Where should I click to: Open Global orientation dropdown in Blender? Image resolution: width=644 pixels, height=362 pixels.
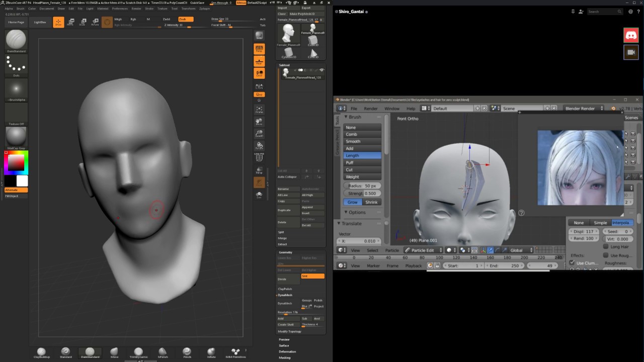pyautogui.click(x=521, y=250)
